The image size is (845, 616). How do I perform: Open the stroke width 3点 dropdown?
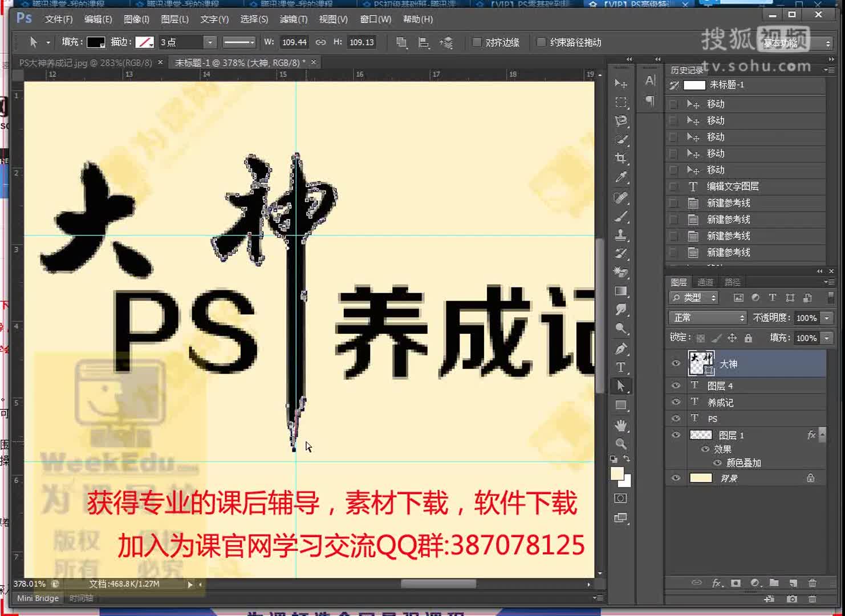210,42
